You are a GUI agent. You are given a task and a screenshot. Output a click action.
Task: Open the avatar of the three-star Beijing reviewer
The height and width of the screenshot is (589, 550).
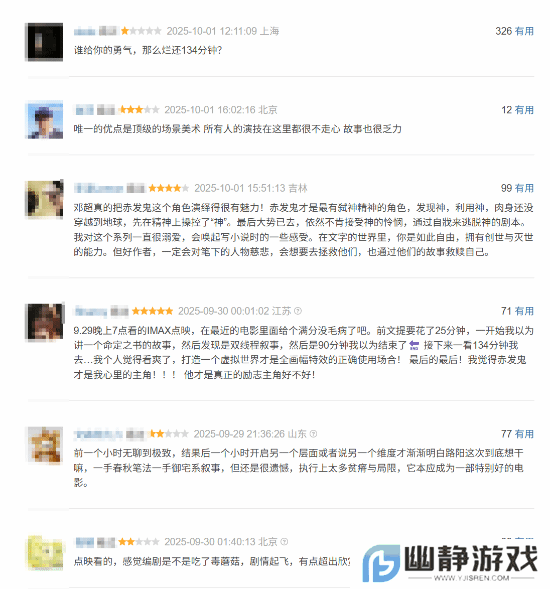pyautogui.click(x=45, y=120)
